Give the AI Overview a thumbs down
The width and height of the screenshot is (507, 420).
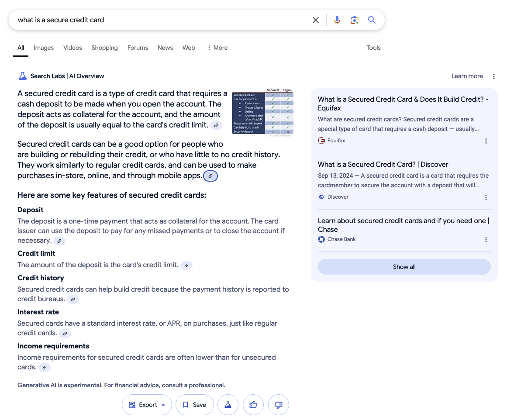point(279,405)
